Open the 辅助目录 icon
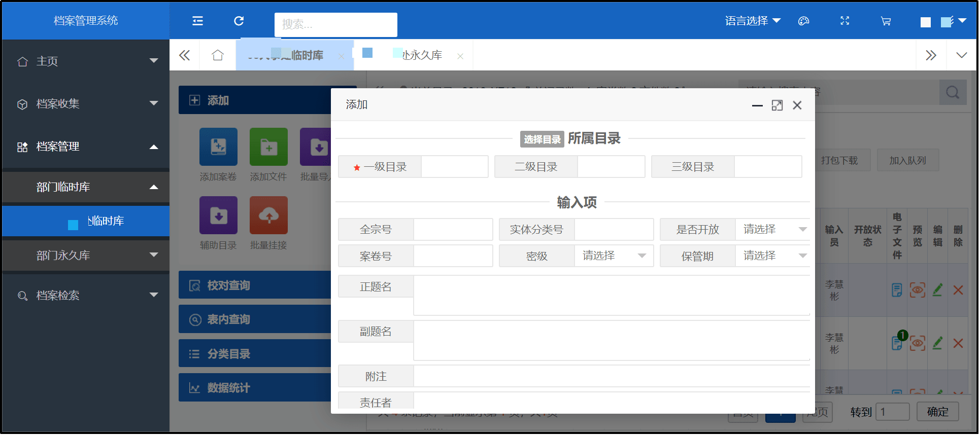This screenshot has width=980, height=436. [x=218, y=215]
